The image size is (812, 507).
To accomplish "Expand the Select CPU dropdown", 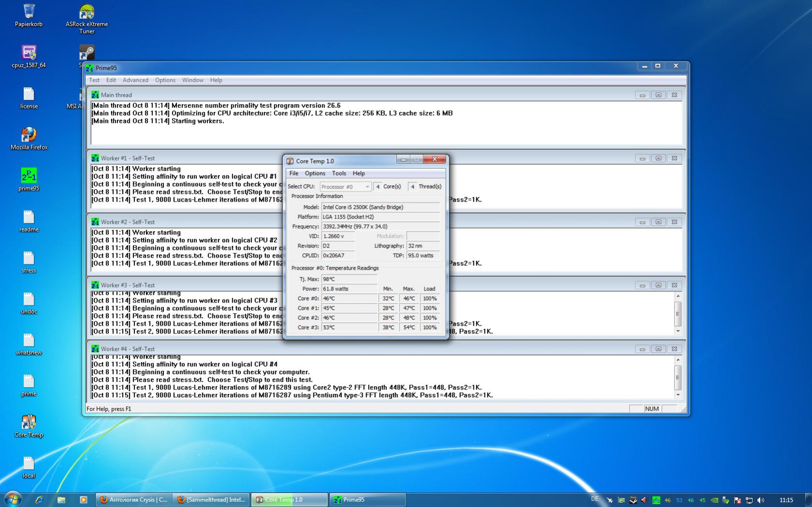I will coord(345,187).
